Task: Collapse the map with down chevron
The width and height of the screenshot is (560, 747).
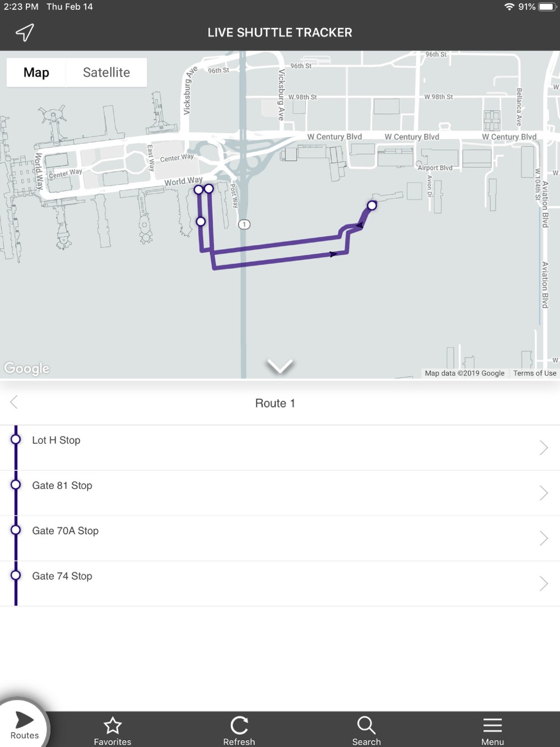Action: pos(280,366)
